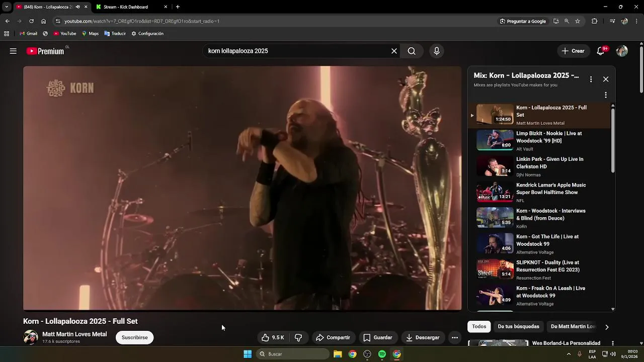Open secondary Mix options three dots
This screenshot has height=362, width=644.
(x=606, y=95)
